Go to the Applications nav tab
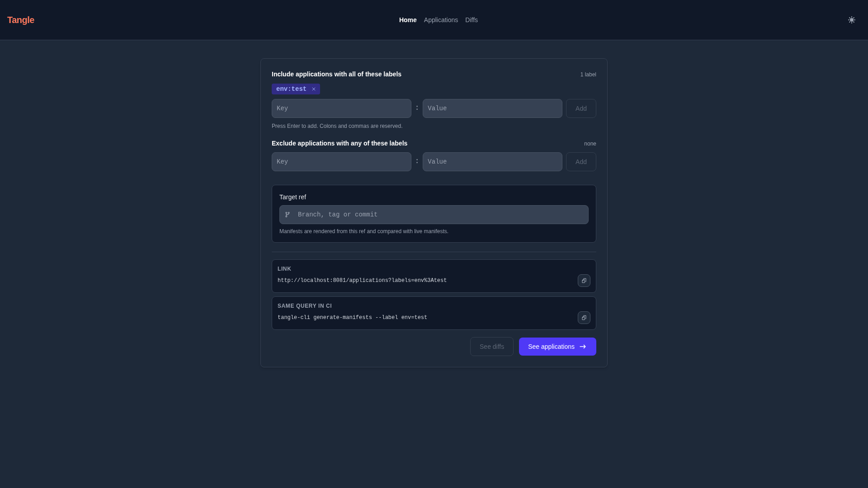Viewport: 868px width, 488px height. coord(441,20)
